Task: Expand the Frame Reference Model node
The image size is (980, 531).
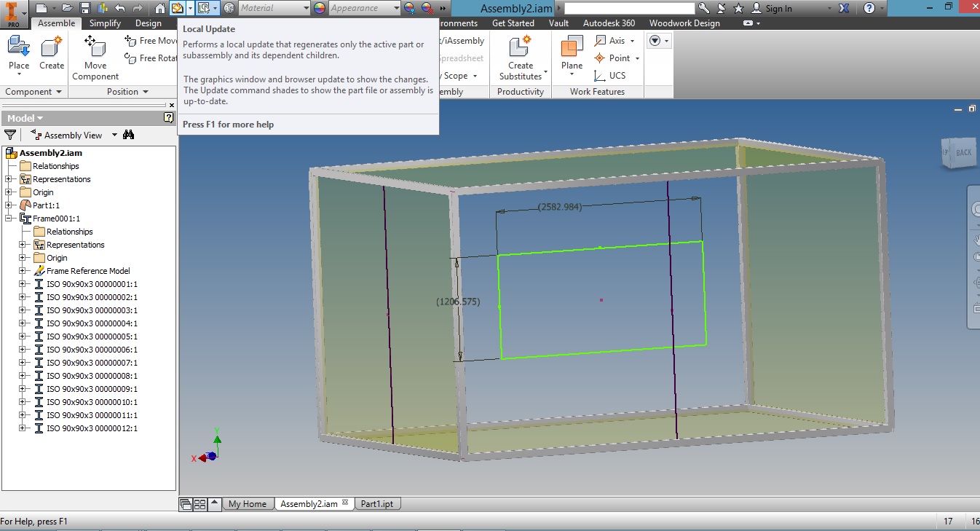Action: (22, 270)
